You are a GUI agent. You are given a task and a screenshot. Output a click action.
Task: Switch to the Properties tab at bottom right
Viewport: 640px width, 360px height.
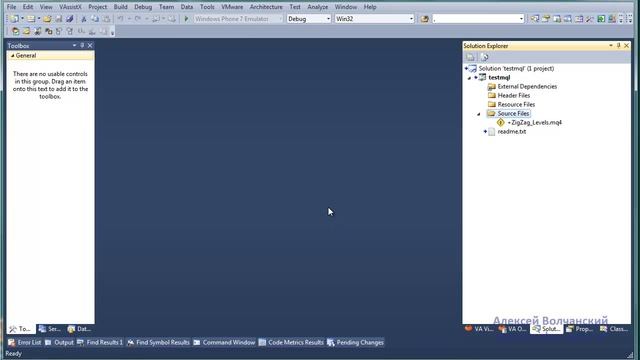[580, 329]
